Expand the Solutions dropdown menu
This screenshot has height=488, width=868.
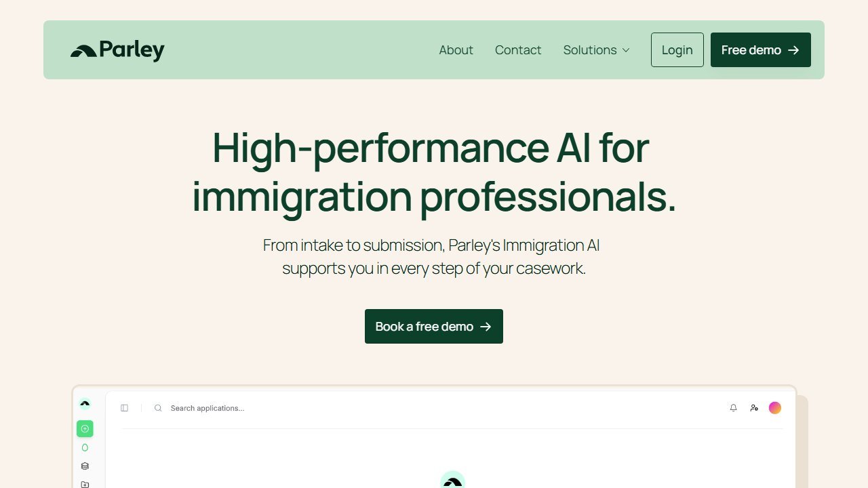tap(597, 50)
